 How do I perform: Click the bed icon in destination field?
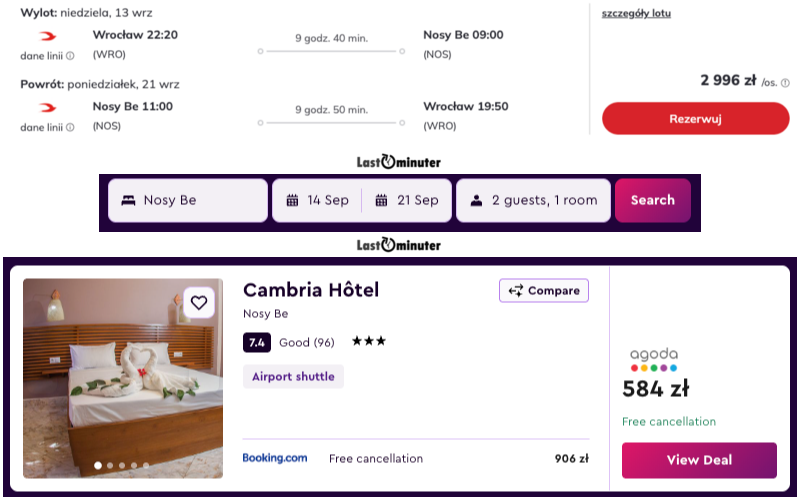tap(129, 201)
